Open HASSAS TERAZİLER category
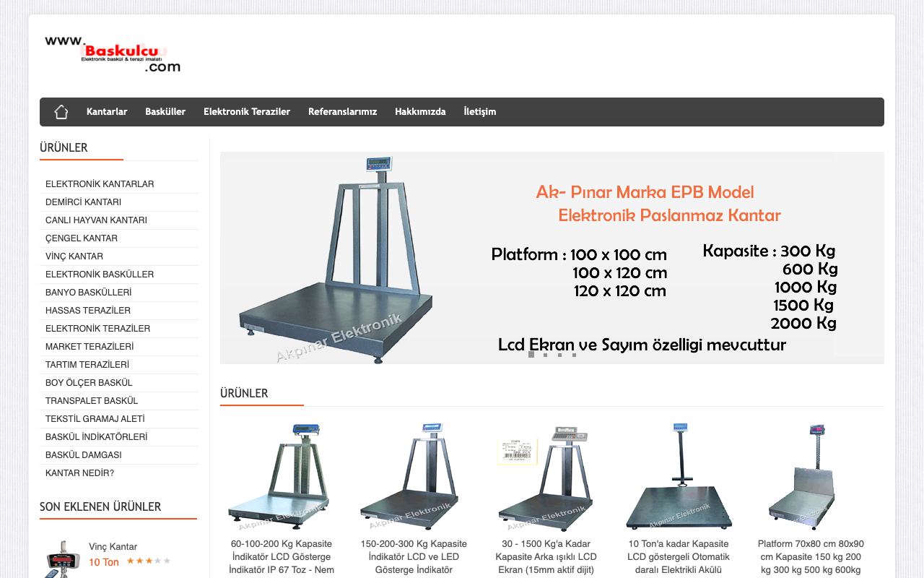 coord(88,311)
